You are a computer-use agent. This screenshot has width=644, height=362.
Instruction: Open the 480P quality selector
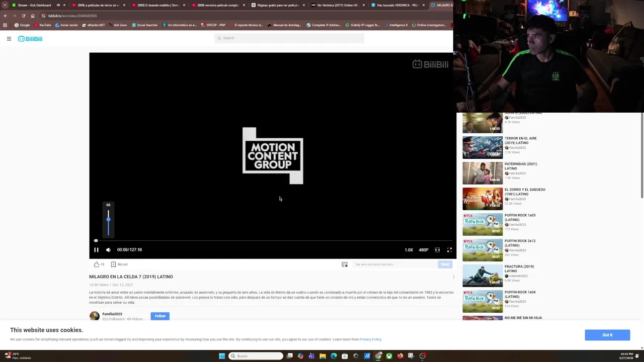tap(424, 250)
